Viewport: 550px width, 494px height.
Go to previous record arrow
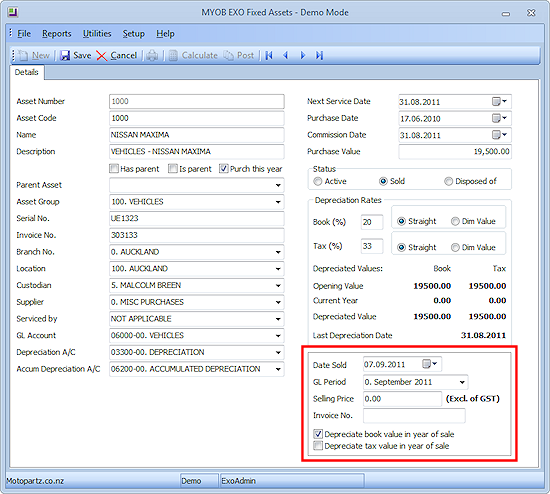[x=286, y=55]
